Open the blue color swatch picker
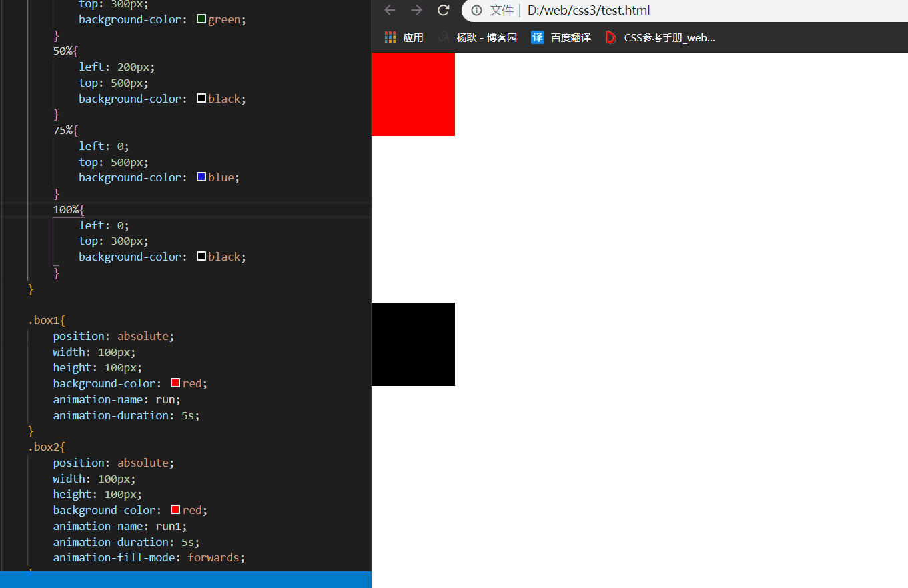Image resolution: width=908 pixels, height=588 pixels. click(x=201, y=177)
